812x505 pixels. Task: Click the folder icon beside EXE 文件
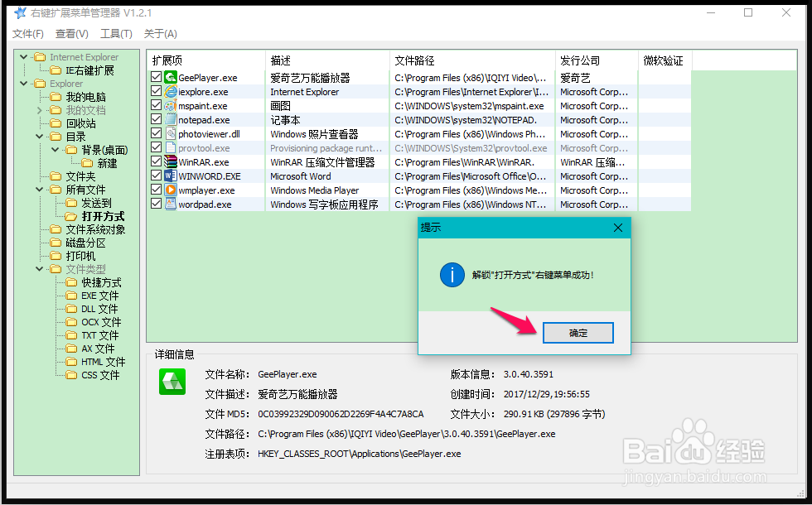coord(71,296)
